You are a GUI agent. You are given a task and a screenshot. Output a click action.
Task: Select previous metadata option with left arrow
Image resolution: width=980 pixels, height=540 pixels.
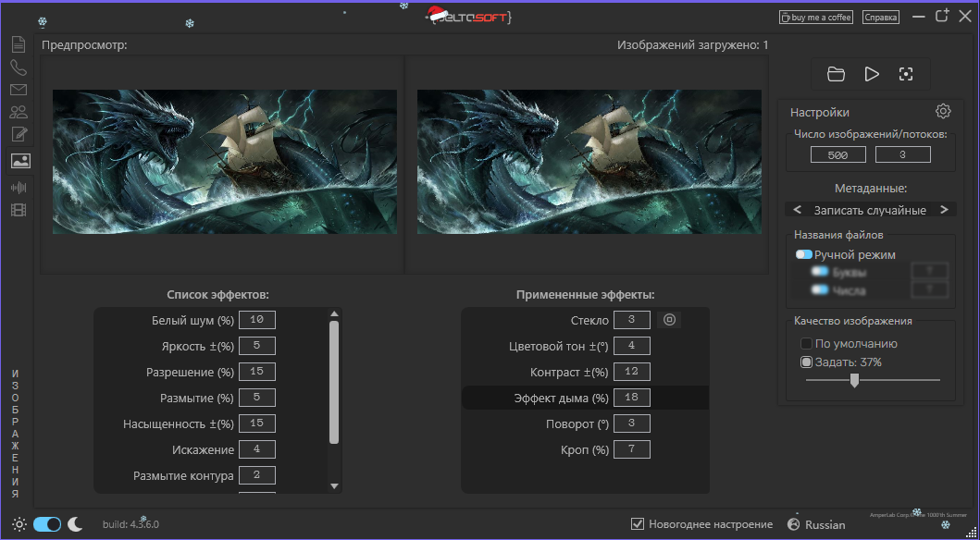[x=797, y=210]
